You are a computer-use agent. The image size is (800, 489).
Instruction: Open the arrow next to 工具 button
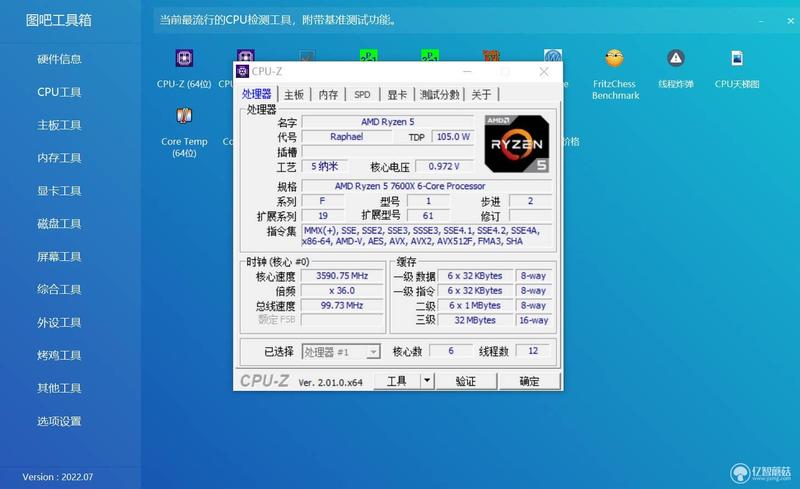point(427,381)
